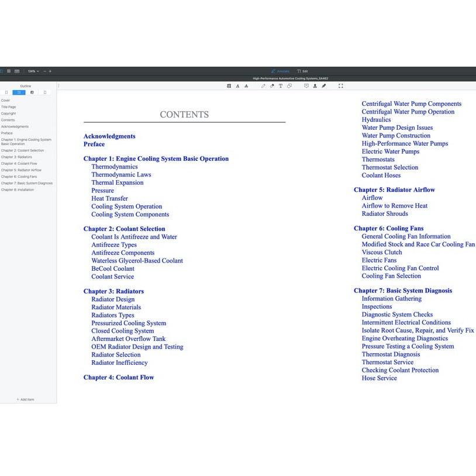Switch sidebar to Bookmarks view
This screenshot has height=476, width=476.
(6, 92)
